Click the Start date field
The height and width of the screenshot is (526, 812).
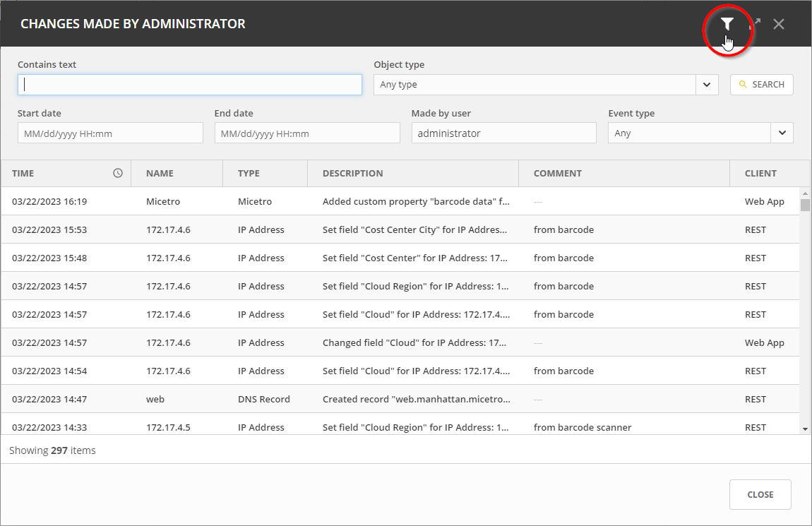pos(110,133)
